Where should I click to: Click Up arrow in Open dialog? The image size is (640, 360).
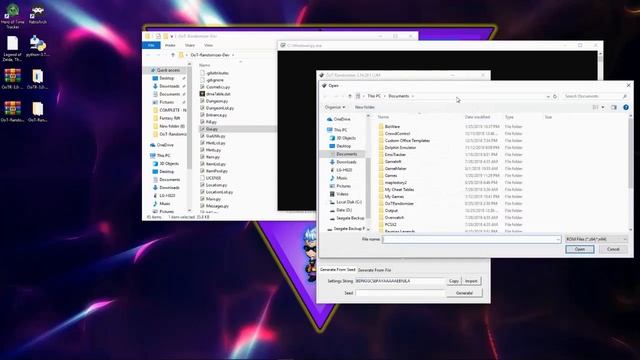tap(350, 96)
